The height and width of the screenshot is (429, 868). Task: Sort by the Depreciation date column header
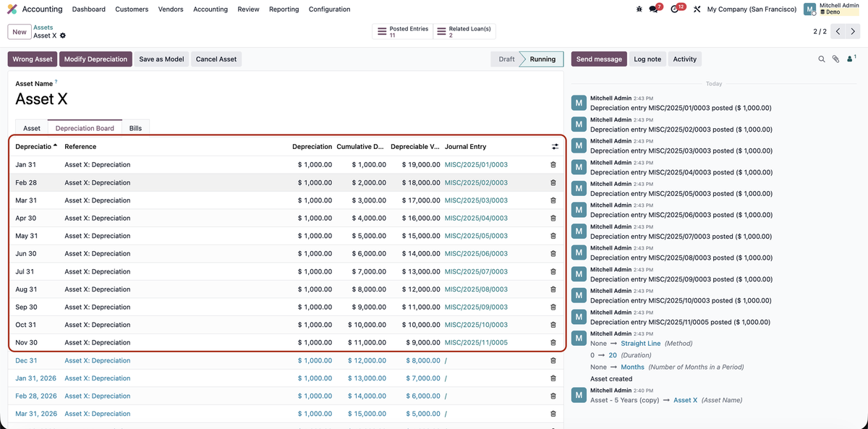point(35,147)
